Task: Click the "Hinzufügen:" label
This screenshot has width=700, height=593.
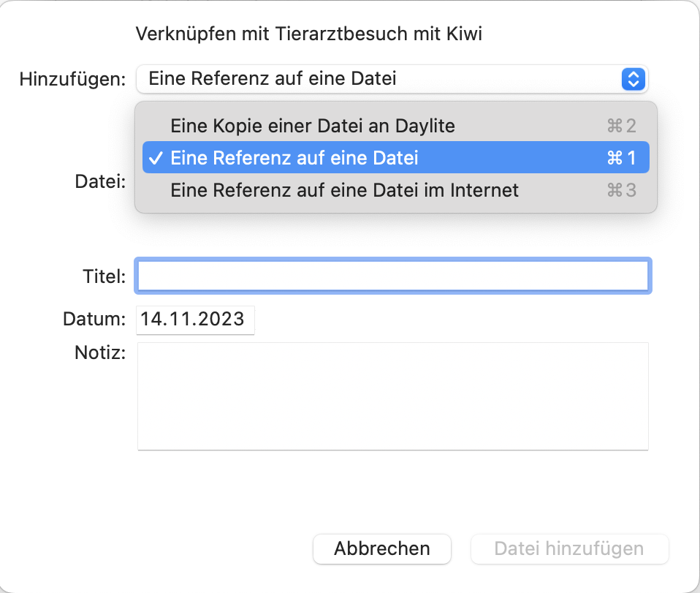Action: coord(72,79)
